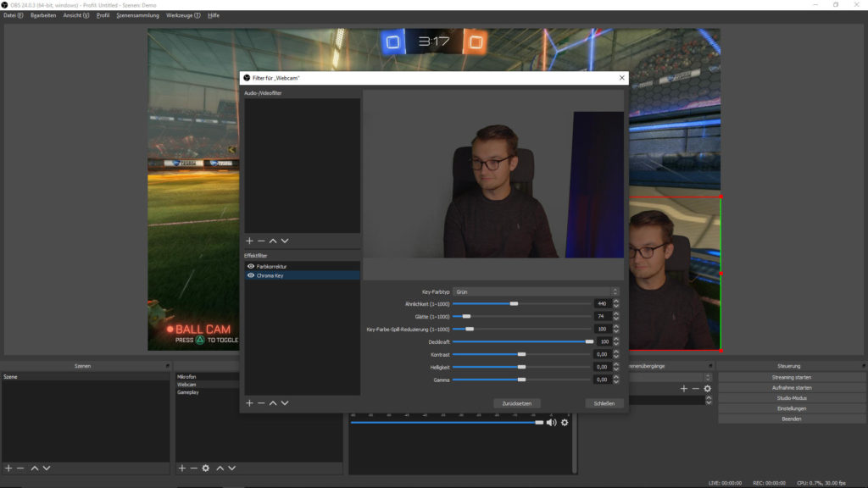Viewport: 868px width, 488px height.
Task: Mute the audio mixer speaker icon
Action: coord(553,423)
